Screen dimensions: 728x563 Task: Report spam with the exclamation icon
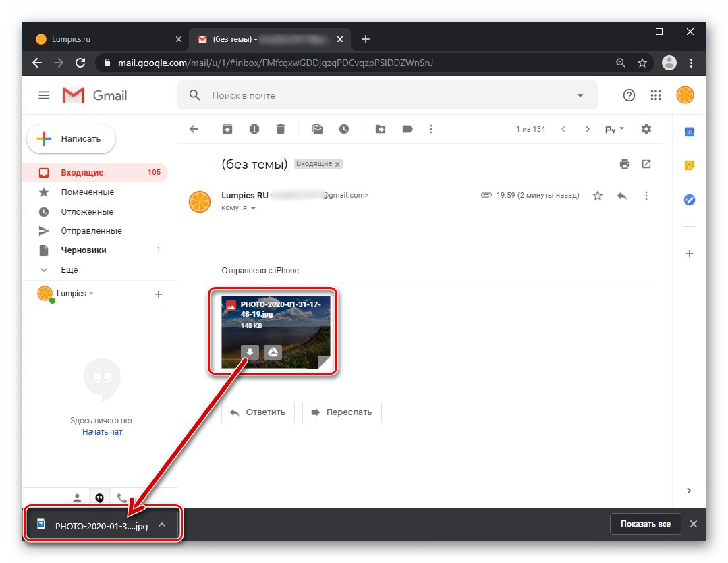254,129
